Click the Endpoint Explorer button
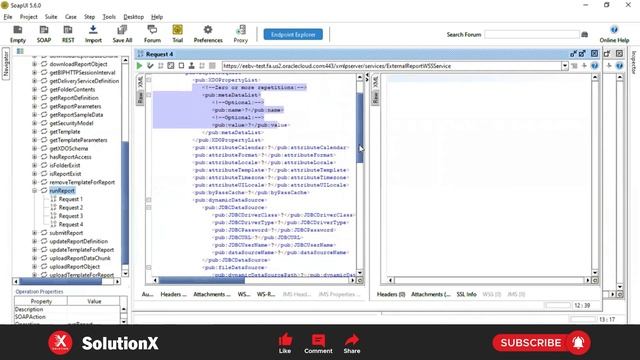 coord(293,34)
